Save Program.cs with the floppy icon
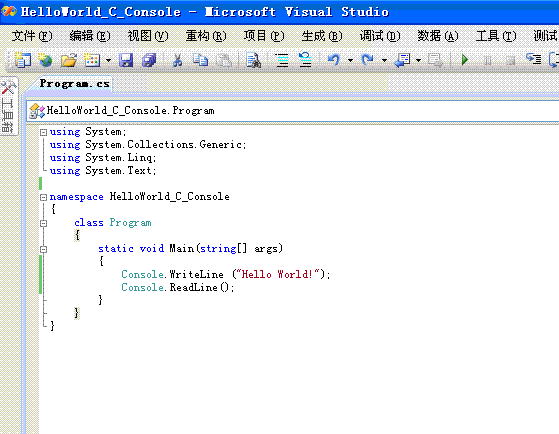This screenshot has width=559, height=434. 126,60
